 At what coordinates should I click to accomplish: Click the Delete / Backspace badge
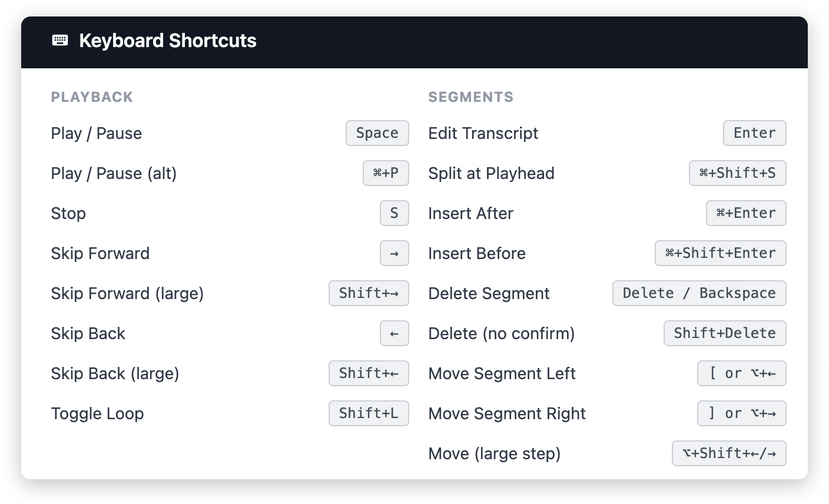pyautogui.click(x=699, y=293)
